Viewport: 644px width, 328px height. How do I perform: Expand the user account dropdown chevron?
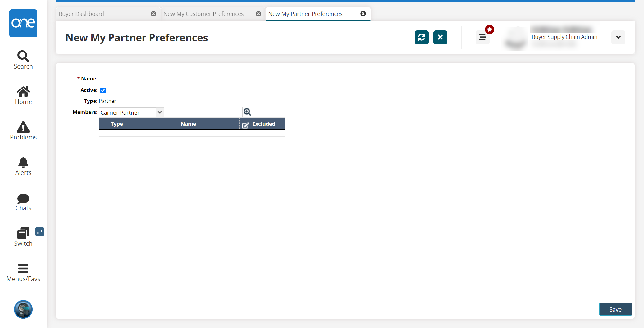(618, 37)
